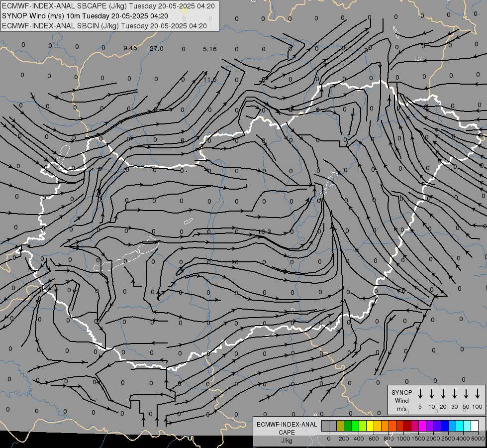Click the 100 m/s wind arrow in legend
The height and width of the screenshot is (448, 487).
(478, 394)
